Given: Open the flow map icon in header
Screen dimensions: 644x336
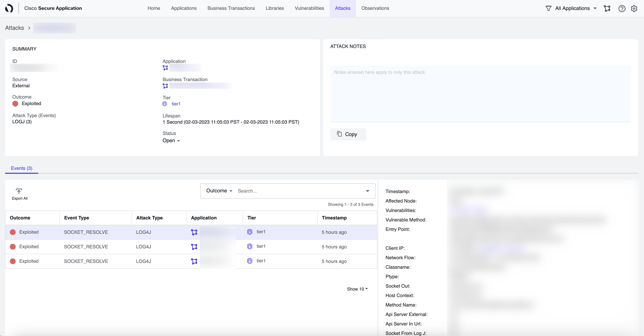Looking at the screenshot, I should (607, 8).
